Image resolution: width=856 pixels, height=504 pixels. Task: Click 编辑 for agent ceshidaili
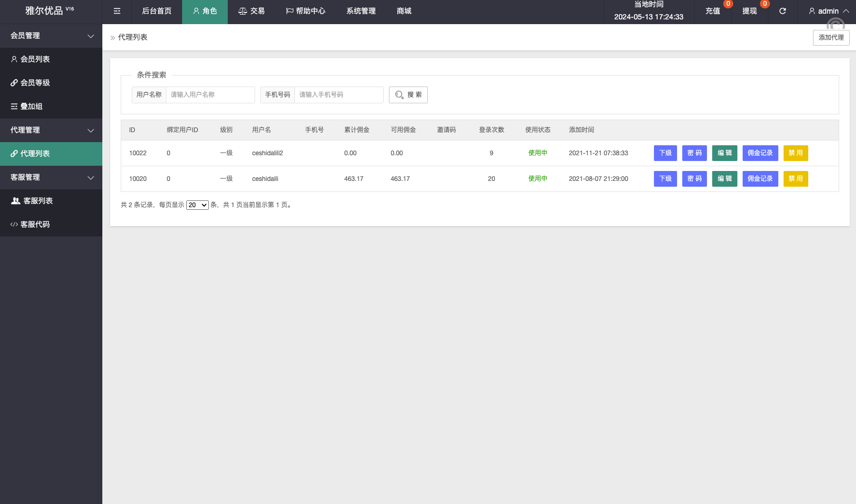click(x=724, y=179)
